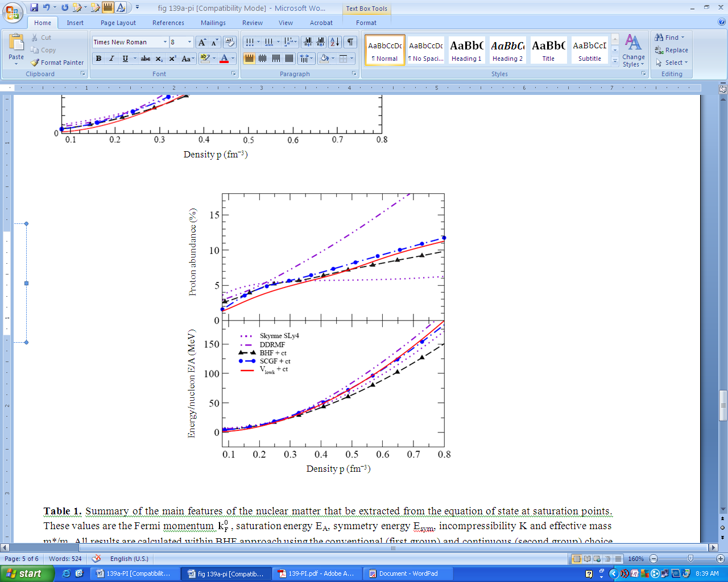Toggle Italic formatting
This screenshot has height=582, width=728.
[x=111, y=59]
